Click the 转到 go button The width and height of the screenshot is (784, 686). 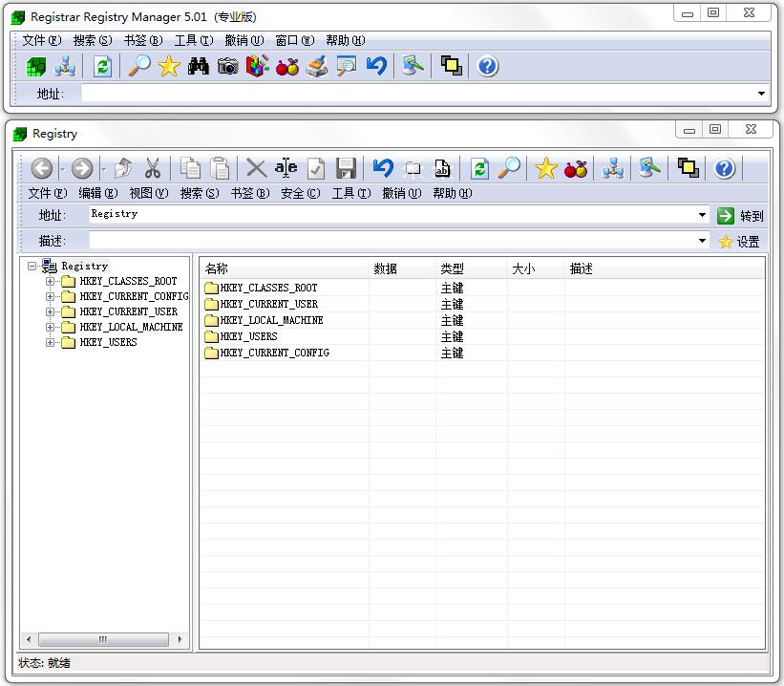741,216
